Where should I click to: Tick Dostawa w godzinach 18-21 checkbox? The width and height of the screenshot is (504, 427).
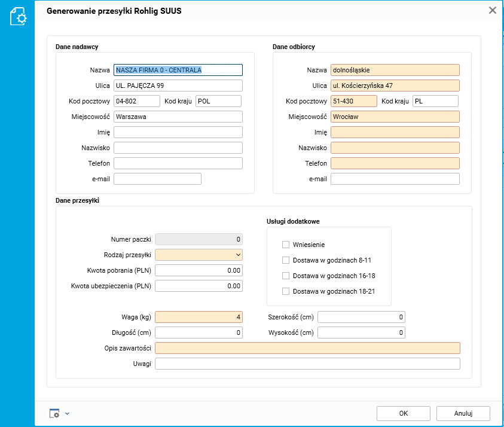pos(286,291)
